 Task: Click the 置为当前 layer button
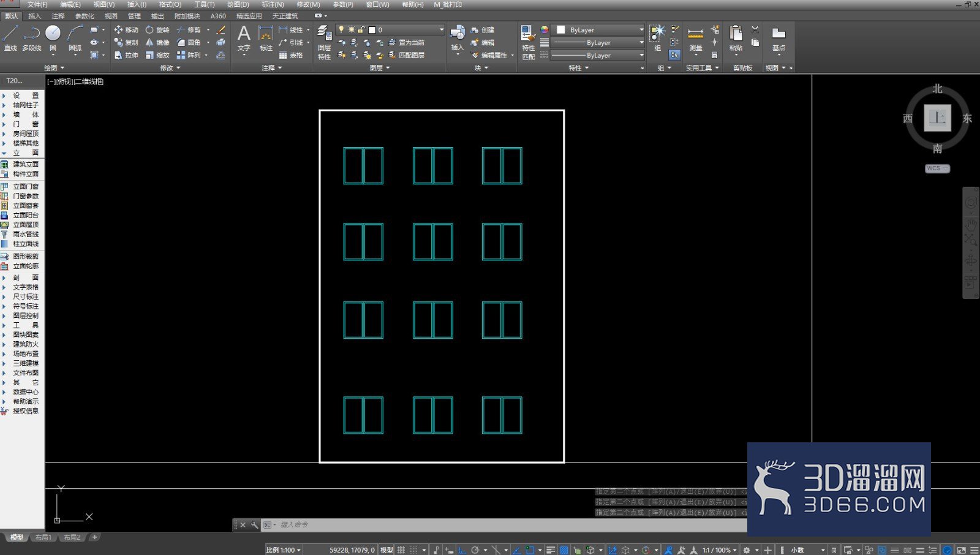407,42
